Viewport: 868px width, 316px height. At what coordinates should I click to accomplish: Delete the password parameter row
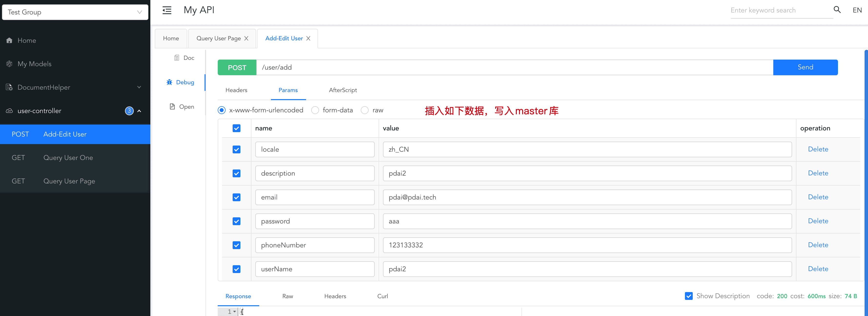point(818,221)
